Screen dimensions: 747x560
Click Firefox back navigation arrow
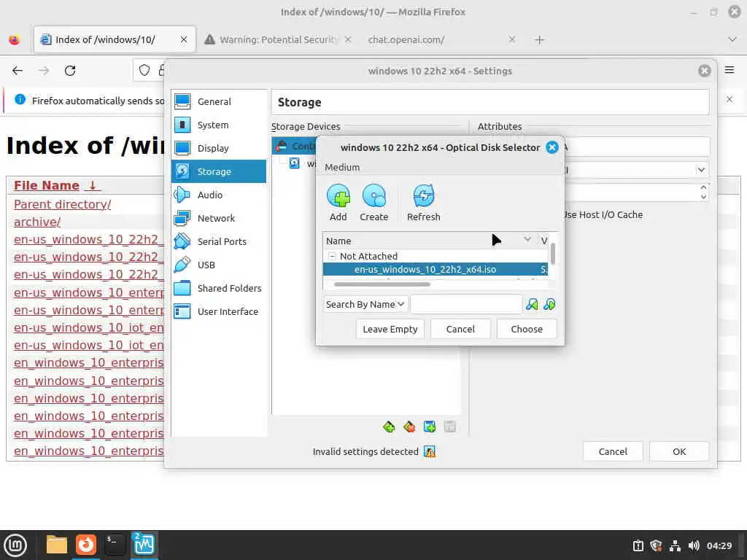tap(18, 71)
